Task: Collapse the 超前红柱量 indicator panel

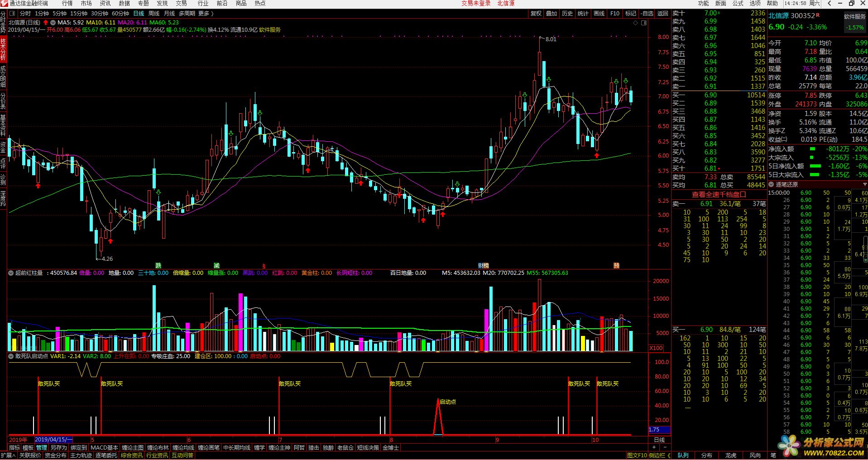Action: pos(11,273)
